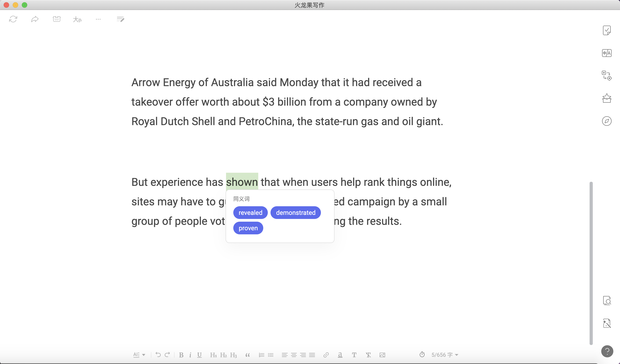
Task: Click the compass explore icon
Action: [606, 121]
